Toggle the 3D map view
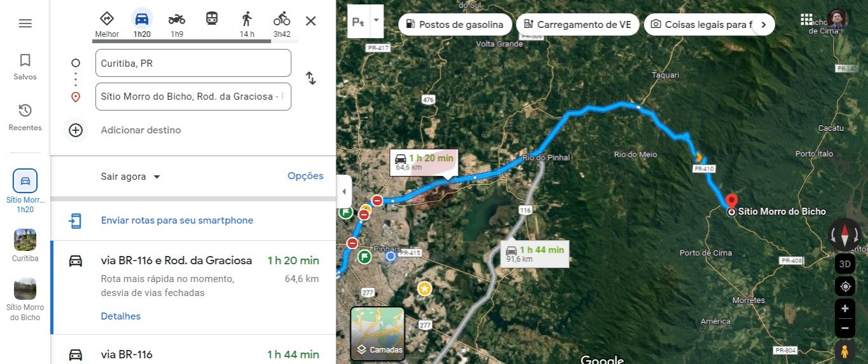 pyautogui.click(x=845, y=264)
